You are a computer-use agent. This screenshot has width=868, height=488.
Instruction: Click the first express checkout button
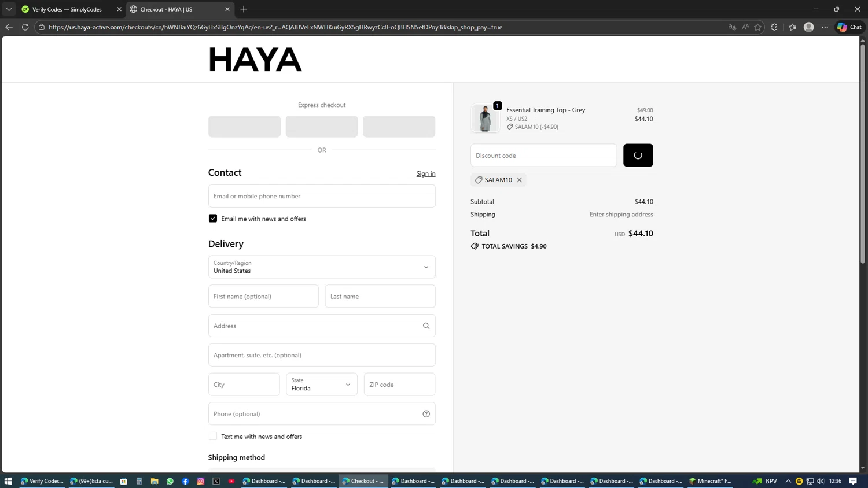(x=244, y=126)
